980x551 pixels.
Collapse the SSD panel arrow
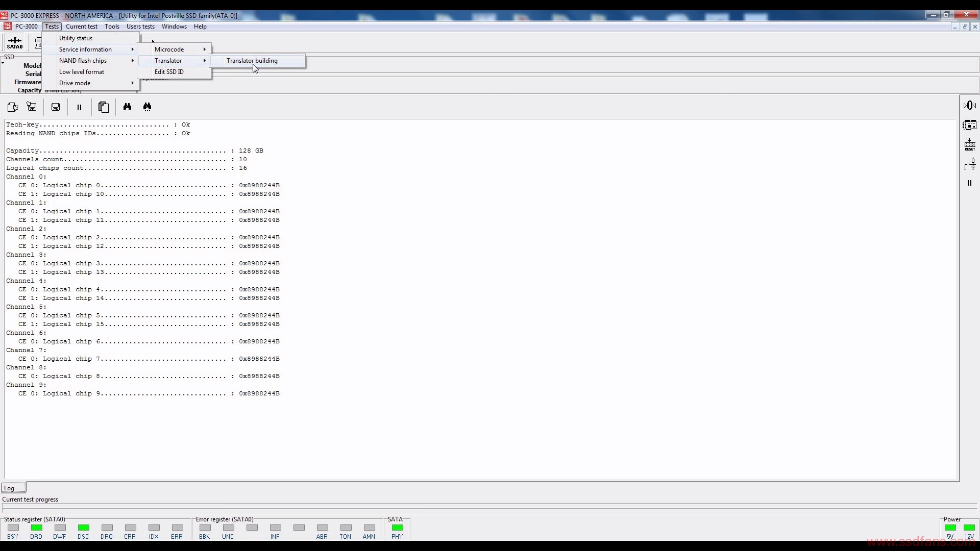pos(3,63)
